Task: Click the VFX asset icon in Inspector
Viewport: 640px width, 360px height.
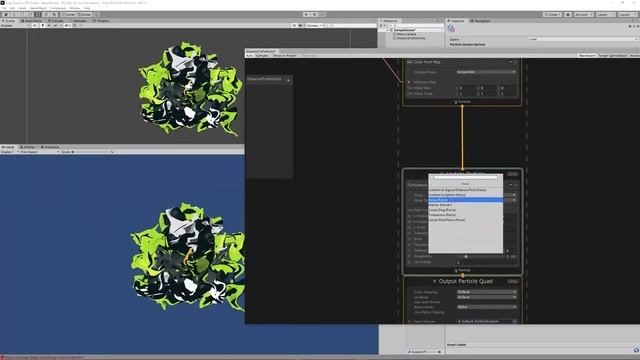Action: tap(451, 29)
